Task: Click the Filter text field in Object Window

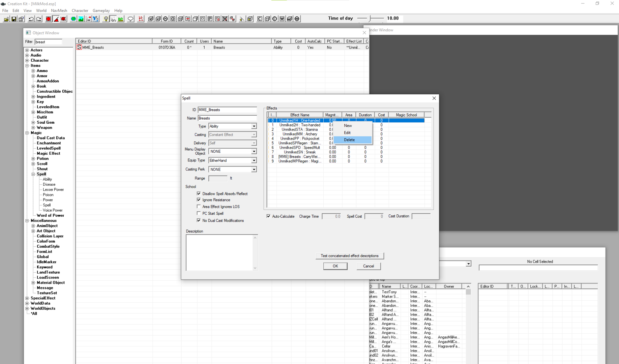Action: click(x=49, y=42)
